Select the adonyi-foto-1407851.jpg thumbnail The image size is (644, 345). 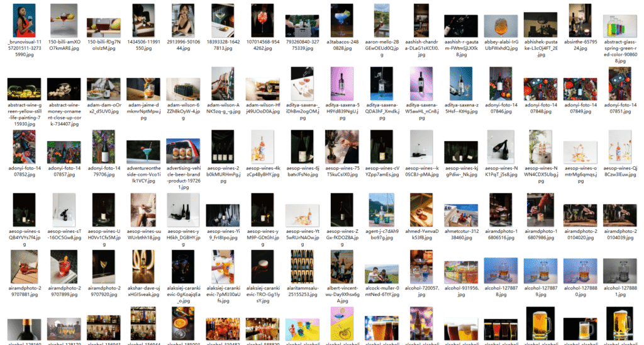tap(620, 84)
